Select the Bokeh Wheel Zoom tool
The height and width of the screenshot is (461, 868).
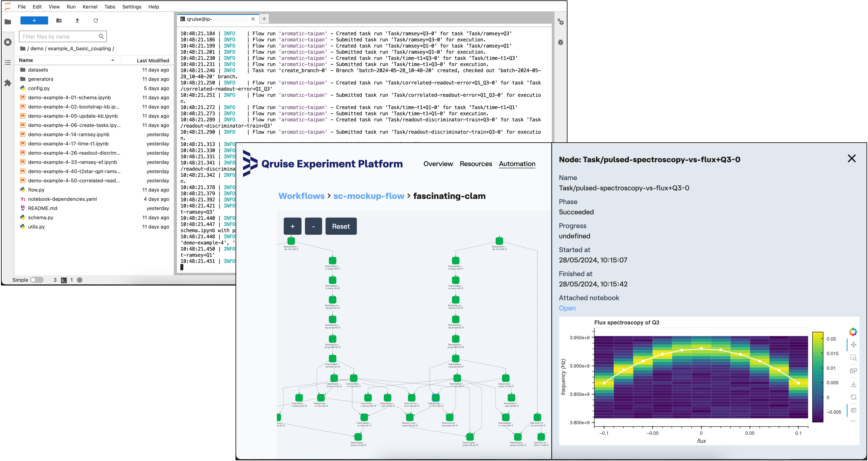coord(853,371)
